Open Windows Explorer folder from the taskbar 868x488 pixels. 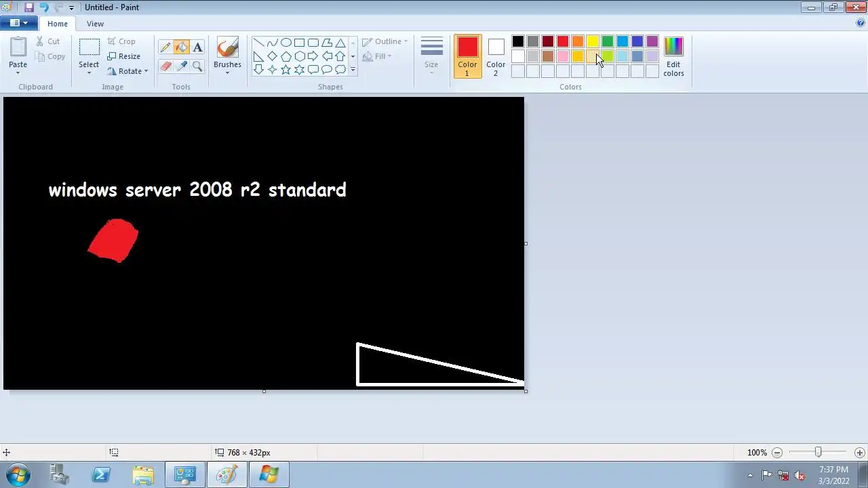click(143, 474)
